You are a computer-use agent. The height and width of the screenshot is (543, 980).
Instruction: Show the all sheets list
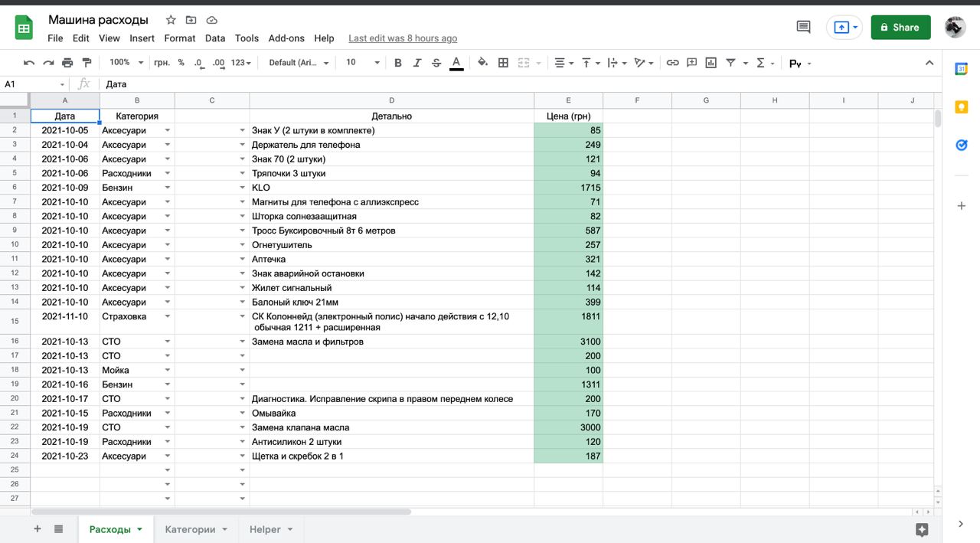pyautogui.click(x=58, y=529)
